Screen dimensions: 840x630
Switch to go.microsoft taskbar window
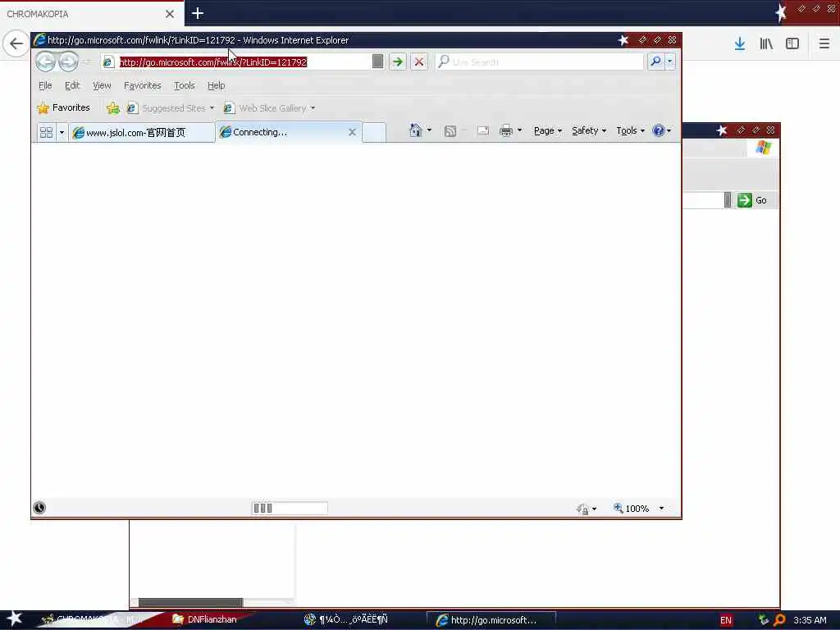pyautogui.click(x=491, y=620)
